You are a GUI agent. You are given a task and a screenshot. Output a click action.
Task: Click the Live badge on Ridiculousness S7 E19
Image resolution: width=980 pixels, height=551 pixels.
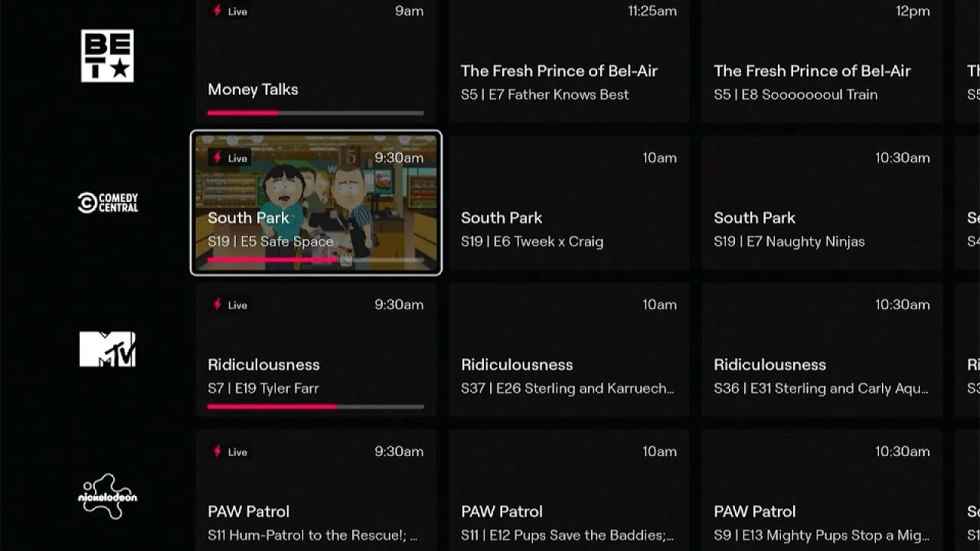pos(230,305)
